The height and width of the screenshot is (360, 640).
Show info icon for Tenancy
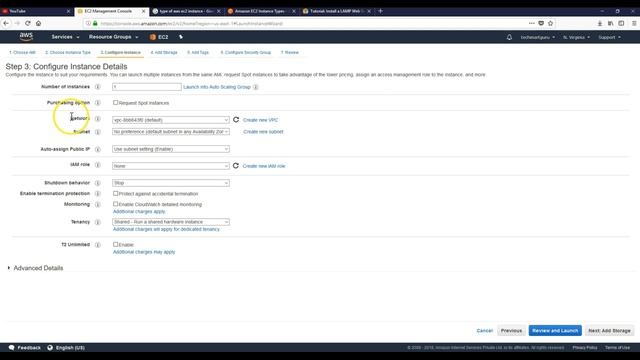click(98, 222)
